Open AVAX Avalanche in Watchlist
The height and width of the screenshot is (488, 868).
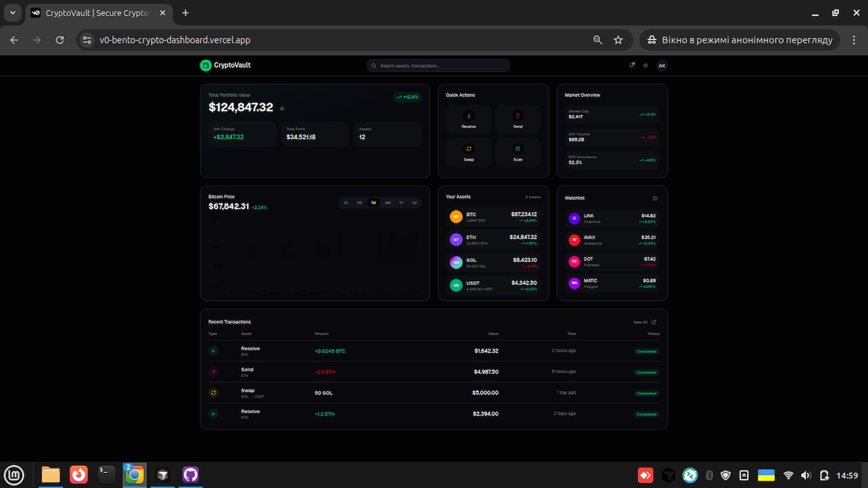click(x=612, y=240)
